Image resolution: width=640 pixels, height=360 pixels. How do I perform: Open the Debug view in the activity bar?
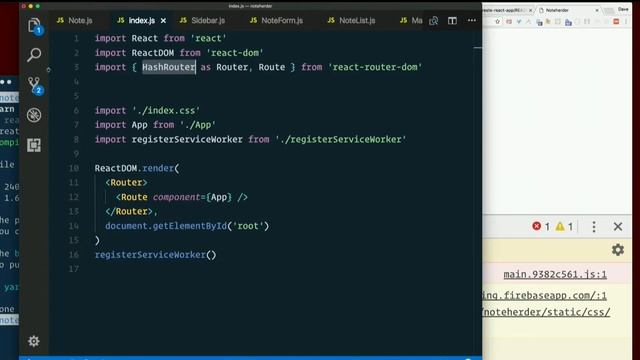tap(34, 115)
